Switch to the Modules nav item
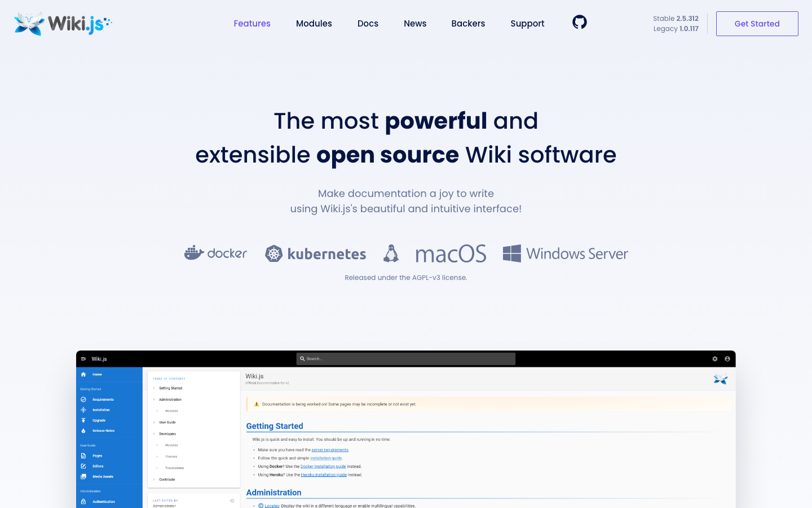 pyautogui.click(x=314, y=24)
